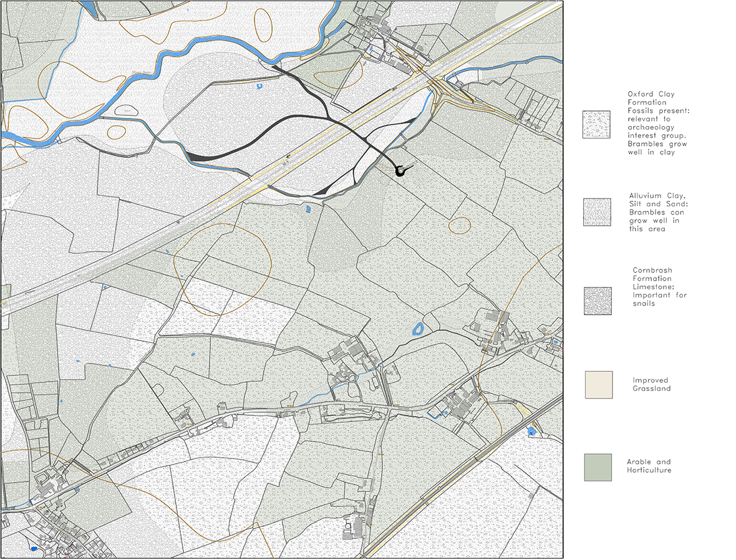Select the Oxford Clay Formation legend text

coord(658,123)
